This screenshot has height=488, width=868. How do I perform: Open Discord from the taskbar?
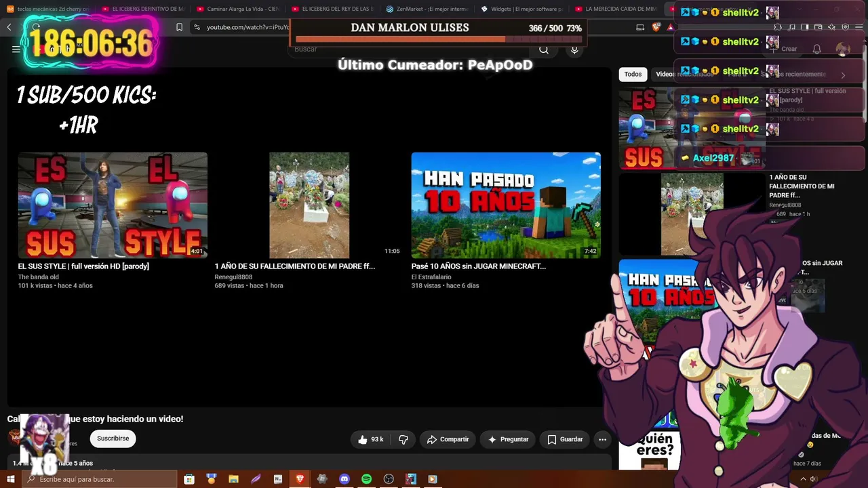(x=344, y=479)
